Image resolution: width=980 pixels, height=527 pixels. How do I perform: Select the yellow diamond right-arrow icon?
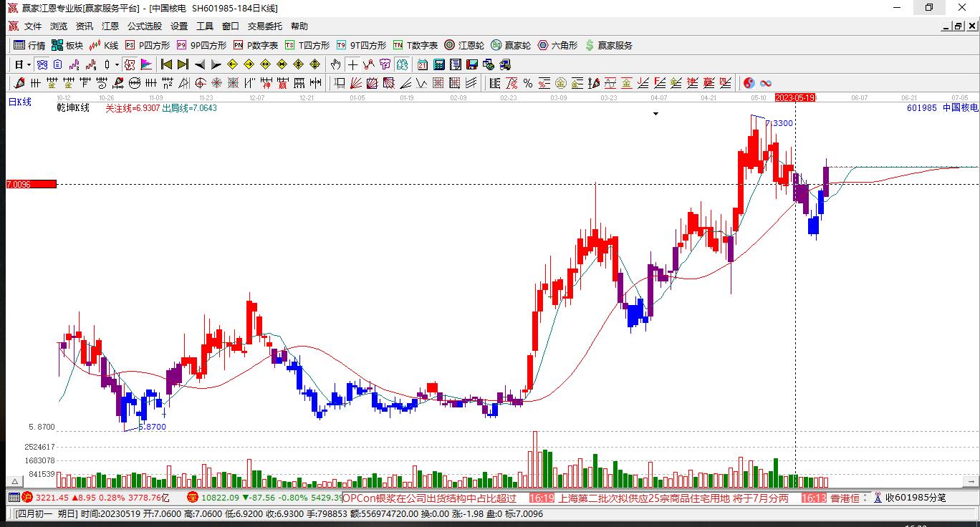click(249, 64)
